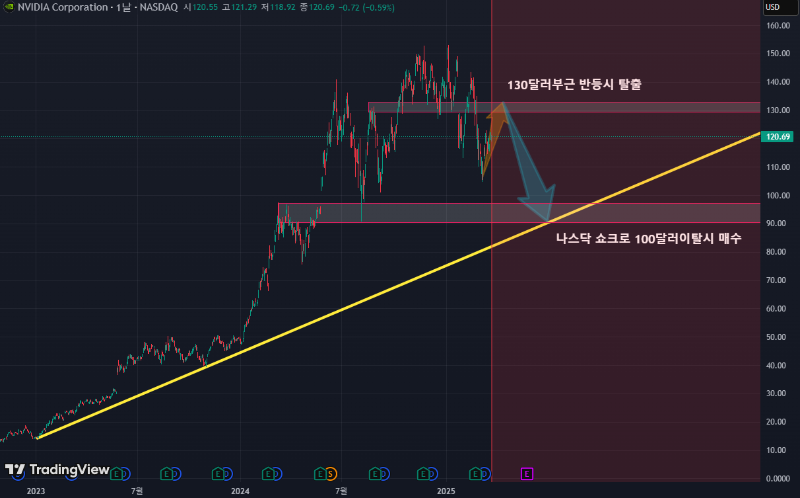Select the '130달러부근 반등시 탈출' text annotation
This screenshot has height=498, width=800.
[573, 85]
